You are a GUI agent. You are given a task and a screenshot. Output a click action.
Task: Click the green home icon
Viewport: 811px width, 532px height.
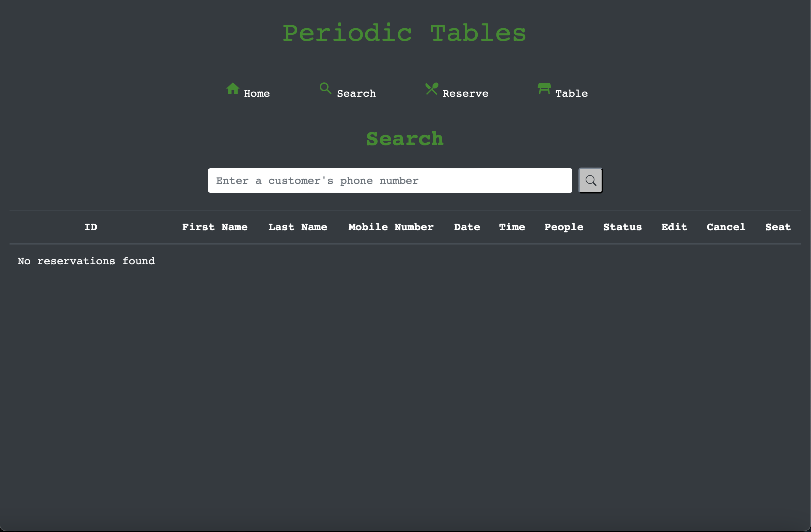(233, 89)
